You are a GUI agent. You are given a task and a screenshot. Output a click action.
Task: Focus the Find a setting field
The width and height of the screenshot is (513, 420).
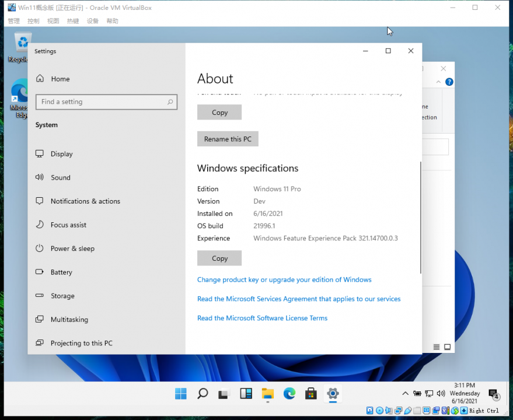tap(106, 101)
